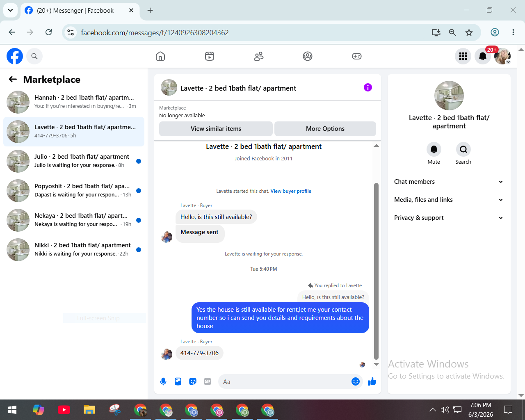Click the chat scrollbar up arrow
Screen dimensions: 525x420
(376, 146)
